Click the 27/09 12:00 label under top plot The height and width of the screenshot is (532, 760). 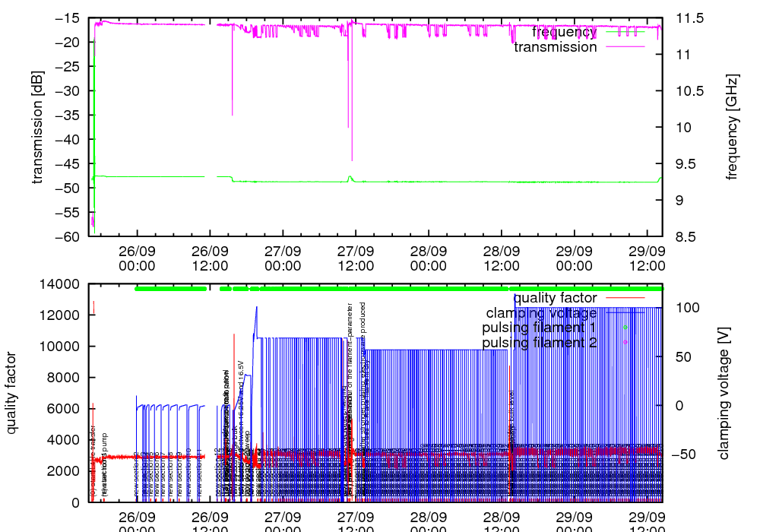pos(356,258)
